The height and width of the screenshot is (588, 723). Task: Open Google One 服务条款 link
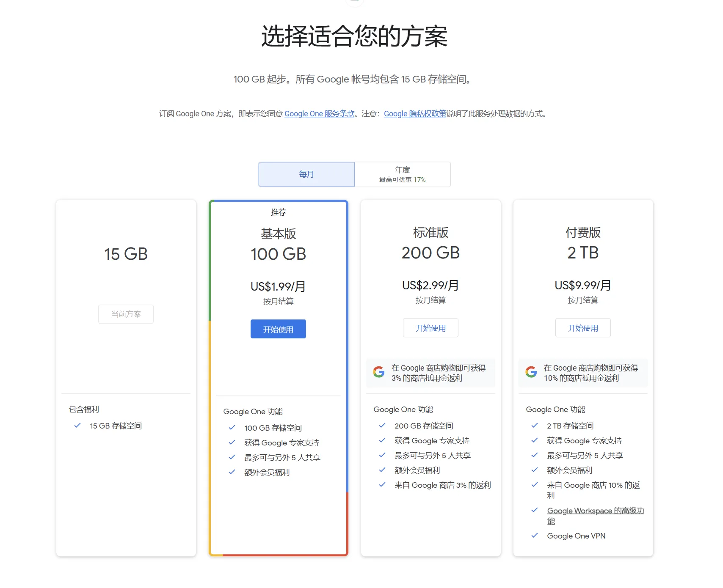coord(320,114)
